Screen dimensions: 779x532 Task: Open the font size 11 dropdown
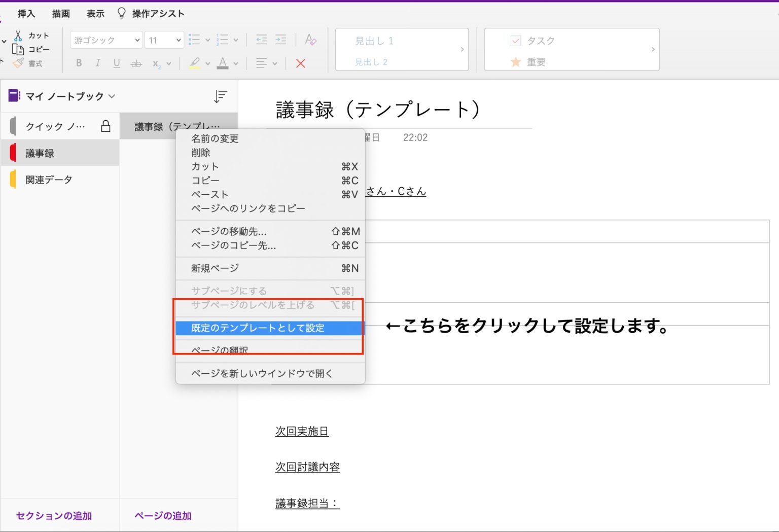tap(162, 40)
